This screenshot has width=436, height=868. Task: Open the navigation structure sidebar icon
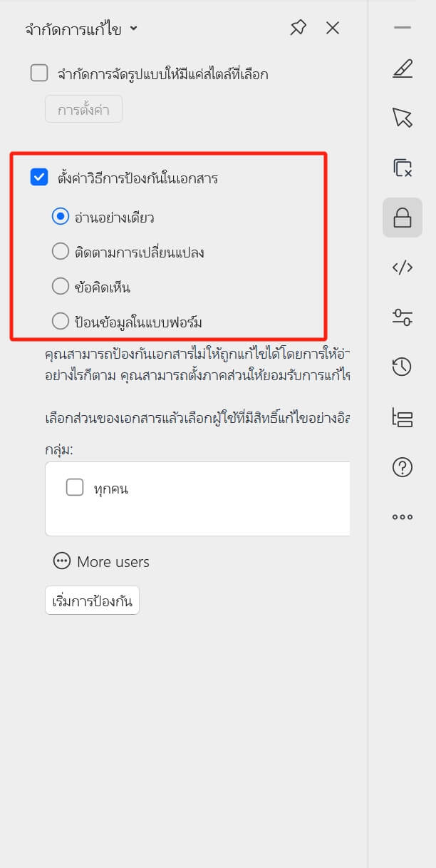point(403,417)
